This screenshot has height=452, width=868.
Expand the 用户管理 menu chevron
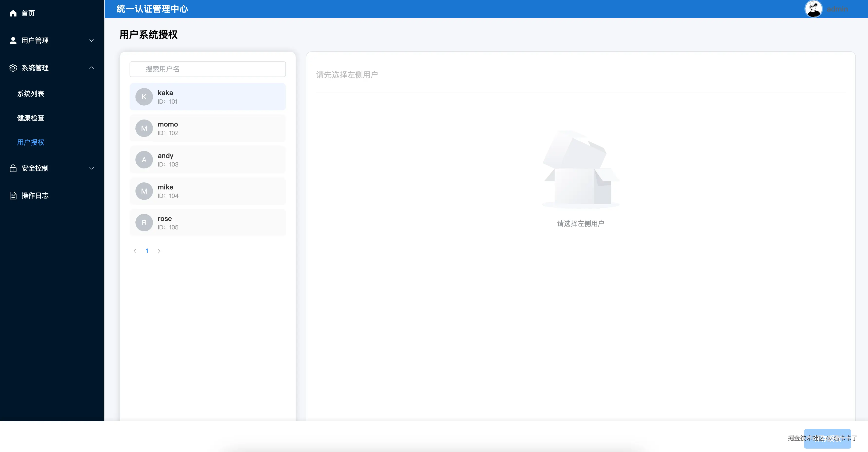(x=91, y=40)
